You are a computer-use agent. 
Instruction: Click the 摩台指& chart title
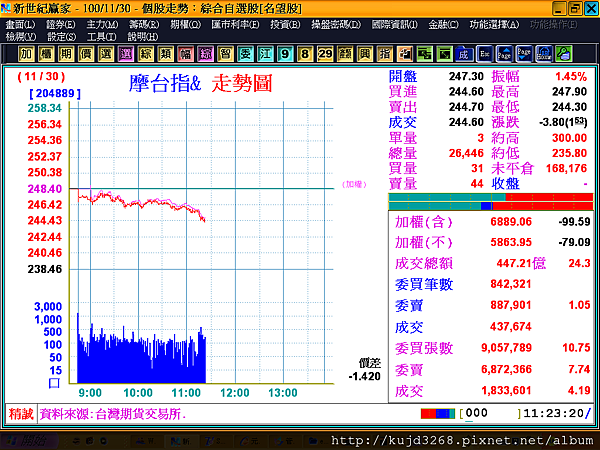(165, 83)
